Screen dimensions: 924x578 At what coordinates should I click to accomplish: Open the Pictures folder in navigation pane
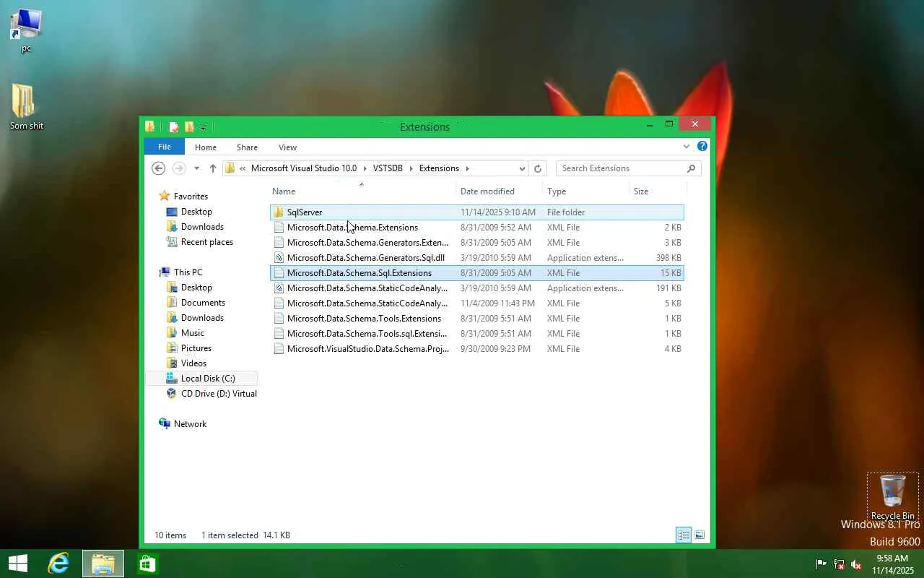tap(196, 348)
